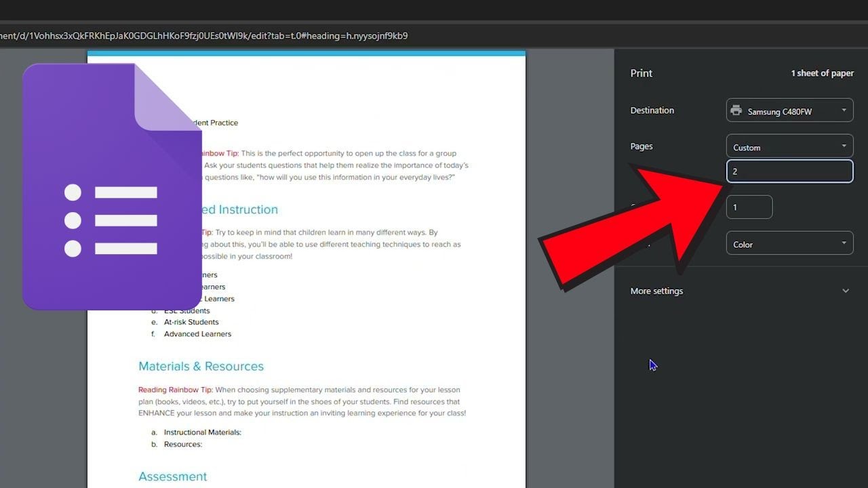Click the Materials & Resources heading
The width and height of the screenshot is (868, 488).
click(x=201, y=366)
